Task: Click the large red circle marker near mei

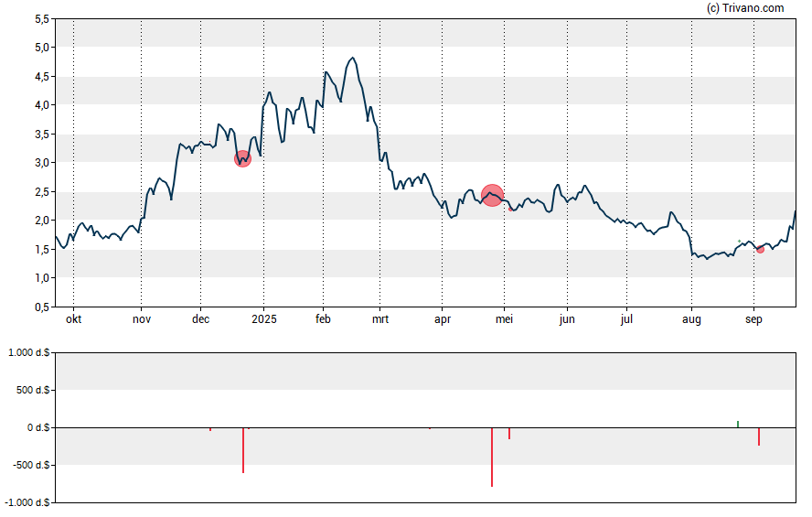Action: (492, 195)
